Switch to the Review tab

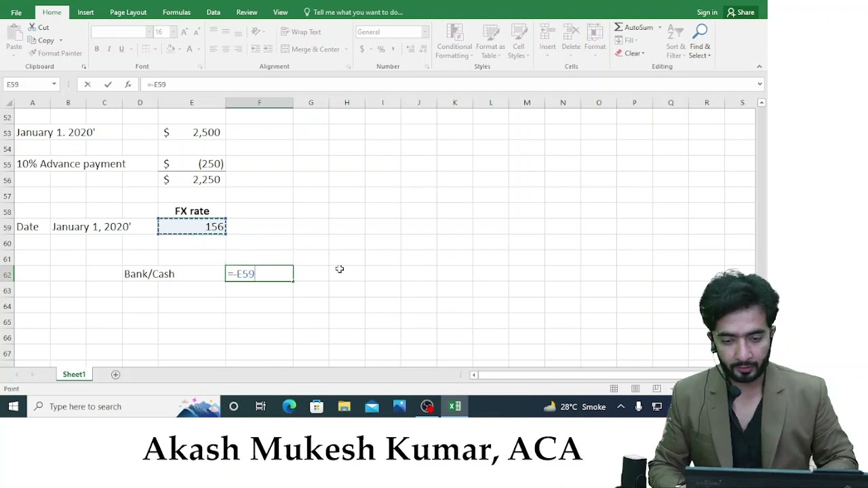click(247, 12)
